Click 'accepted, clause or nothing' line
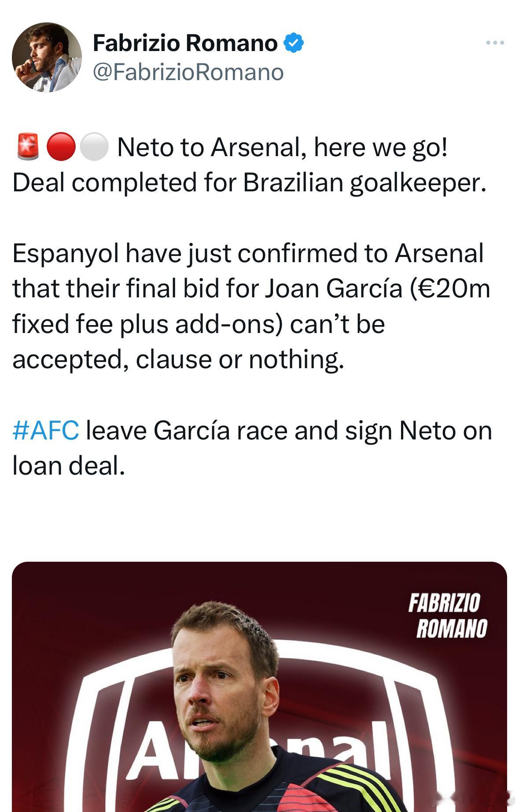Viewport: 519px width, 812px height. click(178, 360)
